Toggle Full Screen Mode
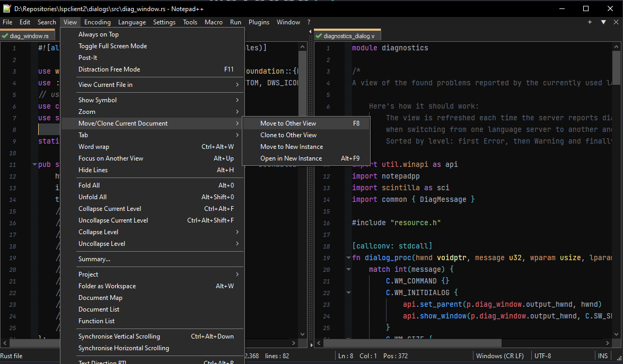Viewport: 623px width, 364px height. pos(153,46)
